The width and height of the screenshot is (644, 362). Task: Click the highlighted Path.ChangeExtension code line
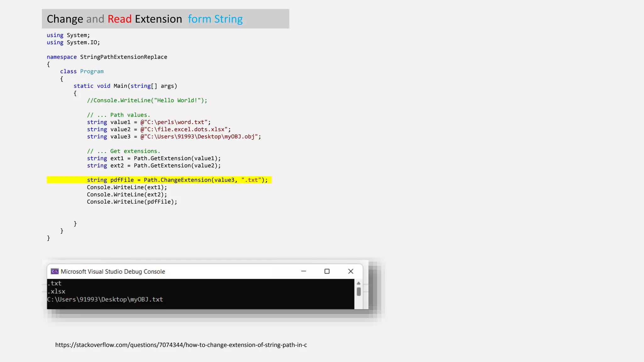click(177, 180)
